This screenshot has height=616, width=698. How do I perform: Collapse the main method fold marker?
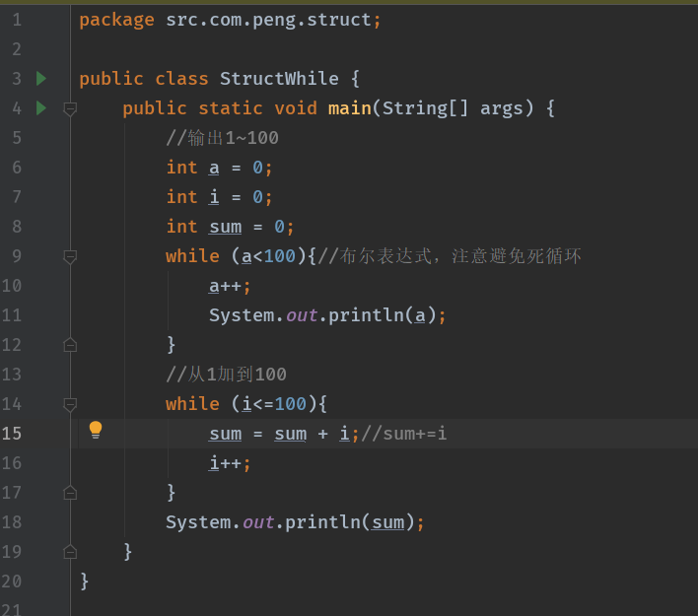(70, 108)
